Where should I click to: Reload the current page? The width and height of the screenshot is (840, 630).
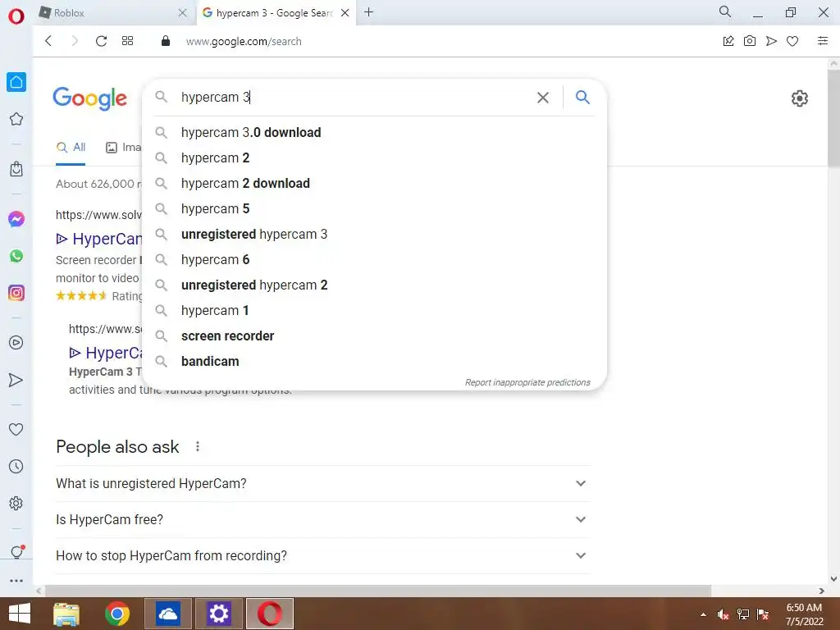tap(101, 41)
